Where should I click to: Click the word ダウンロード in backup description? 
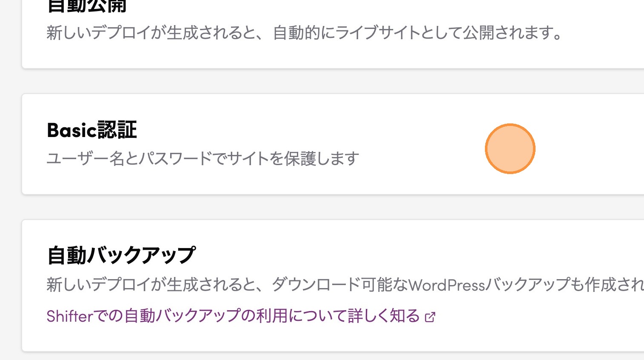click(316, 285)
